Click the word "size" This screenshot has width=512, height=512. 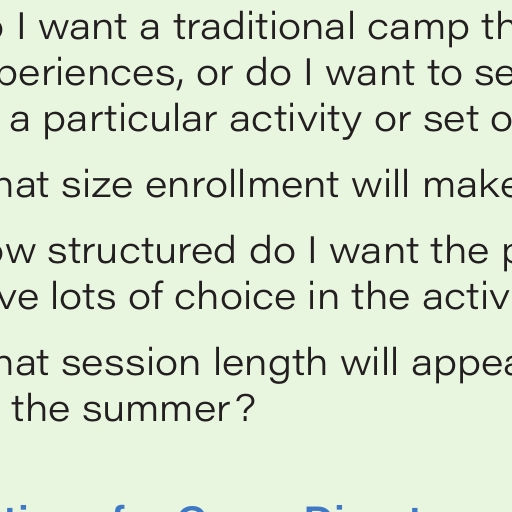click(97, 185)
